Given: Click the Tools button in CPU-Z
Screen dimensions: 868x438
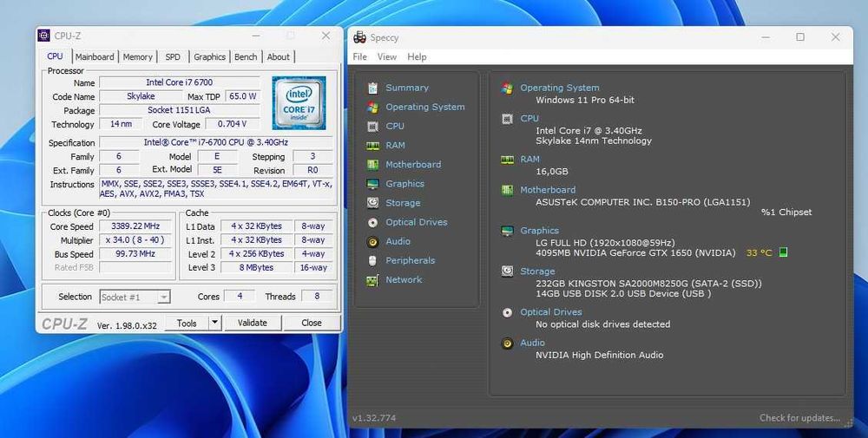Looking at the screenshot, I should coord(187,323).
